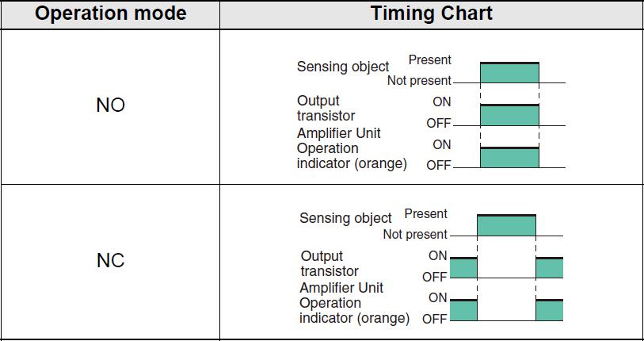Click Amplifier Unit Operation indicator label in NC row
This screenshot has width=644, height=341.
click(x=354, y=303)
